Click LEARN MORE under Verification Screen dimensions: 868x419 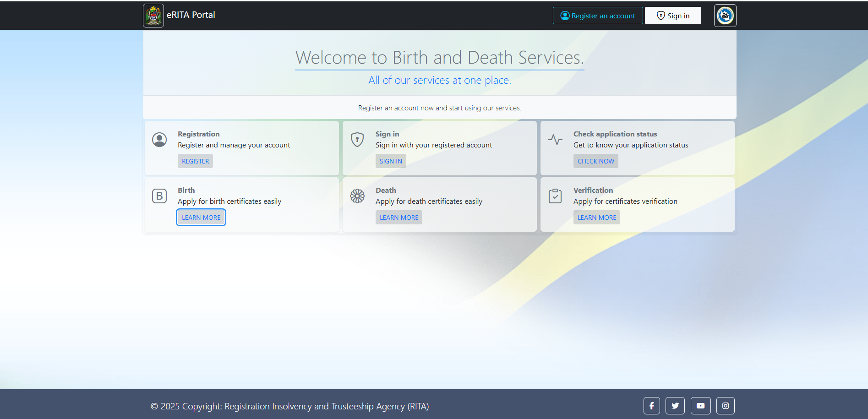pos(597,218)
